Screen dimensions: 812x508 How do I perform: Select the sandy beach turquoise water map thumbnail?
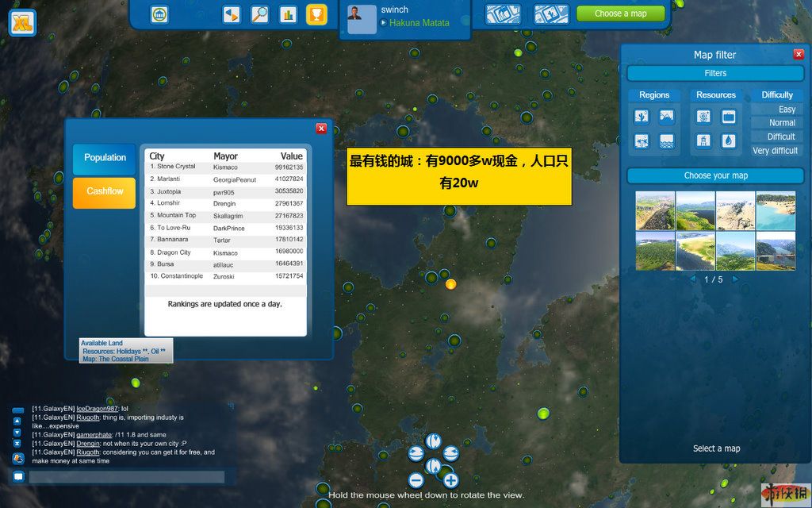(776, 210)
